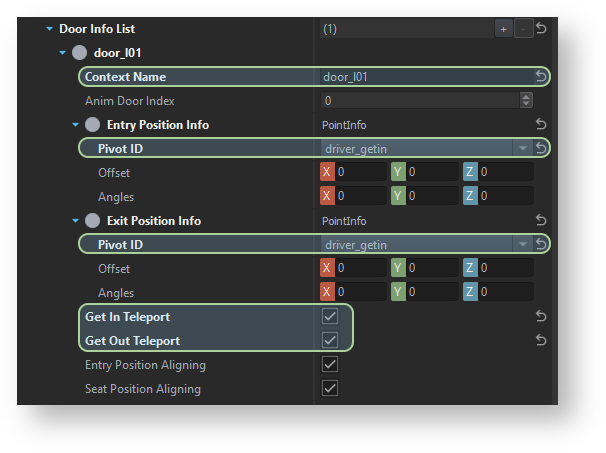Increment Anim Door Index with the stepper

(526, 97)
